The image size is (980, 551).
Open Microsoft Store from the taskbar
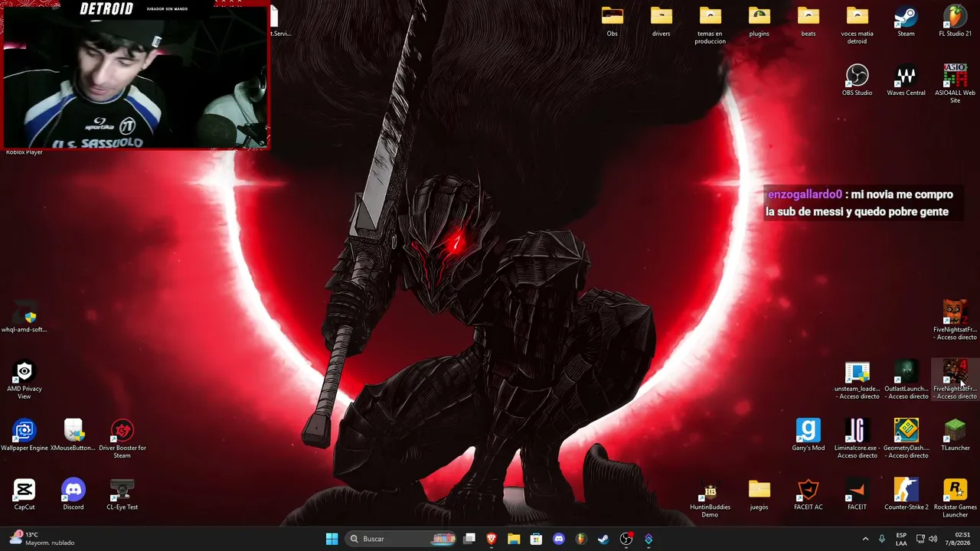[536, 539]
